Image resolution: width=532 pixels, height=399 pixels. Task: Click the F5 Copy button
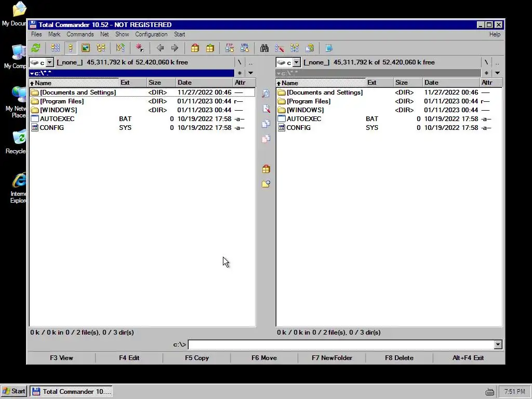197,358
